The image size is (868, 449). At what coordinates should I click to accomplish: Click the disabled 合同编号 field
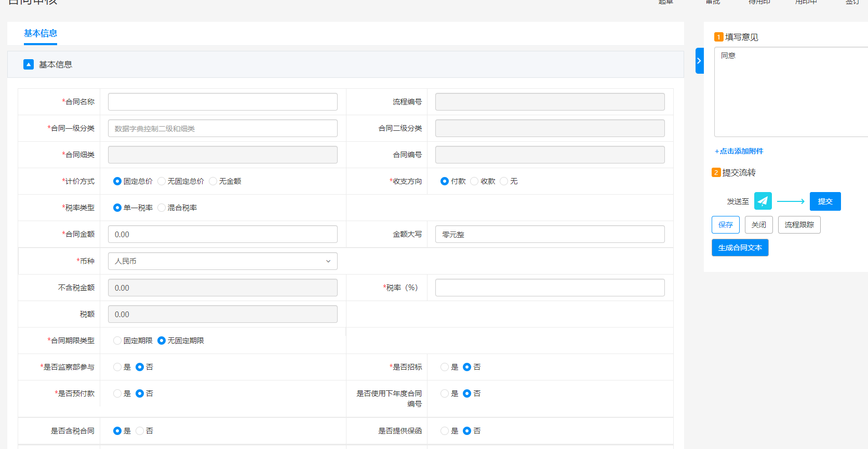pos(550,155)
